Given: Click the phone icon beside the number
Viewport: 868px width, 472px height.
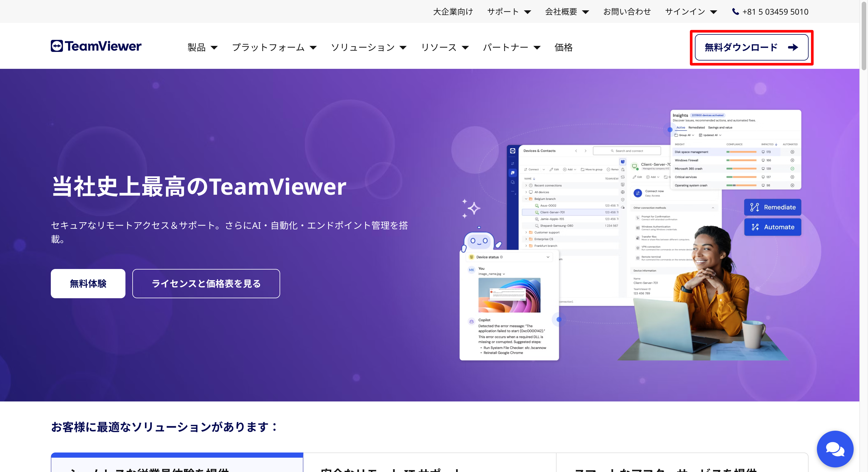Looking at the screenshot, I should point(735,12).
